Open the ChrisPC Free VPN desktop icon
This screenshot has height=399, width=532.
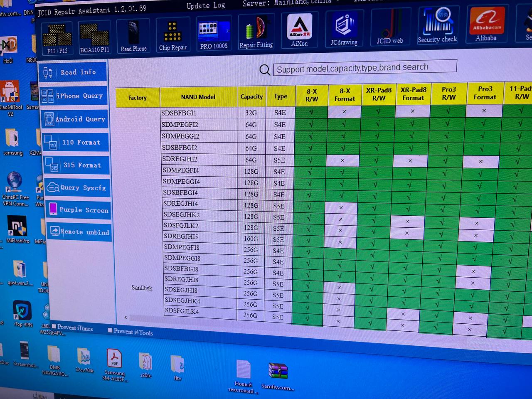(x=15, y=189)
